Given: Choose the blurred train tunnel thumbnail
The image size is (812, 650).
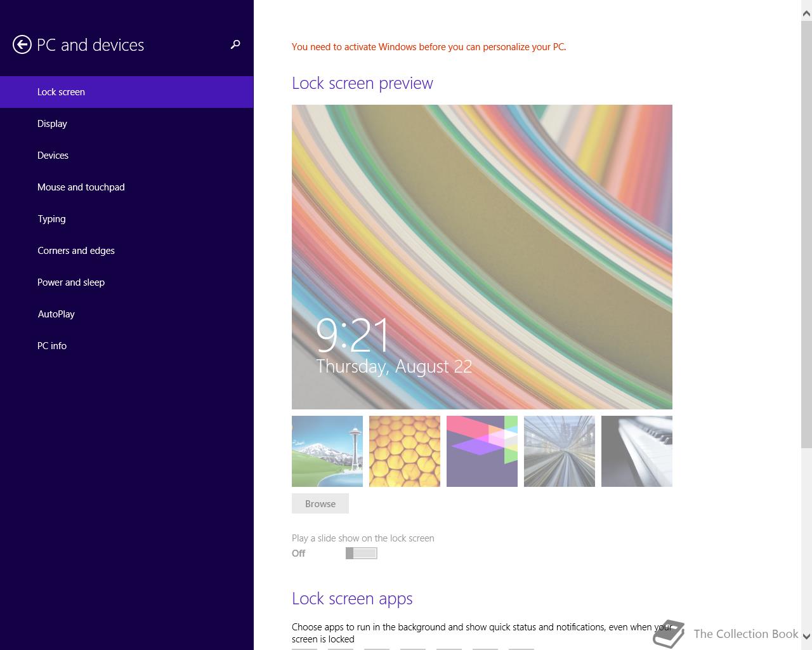Looking at the screenshot, I should (560, 451).
